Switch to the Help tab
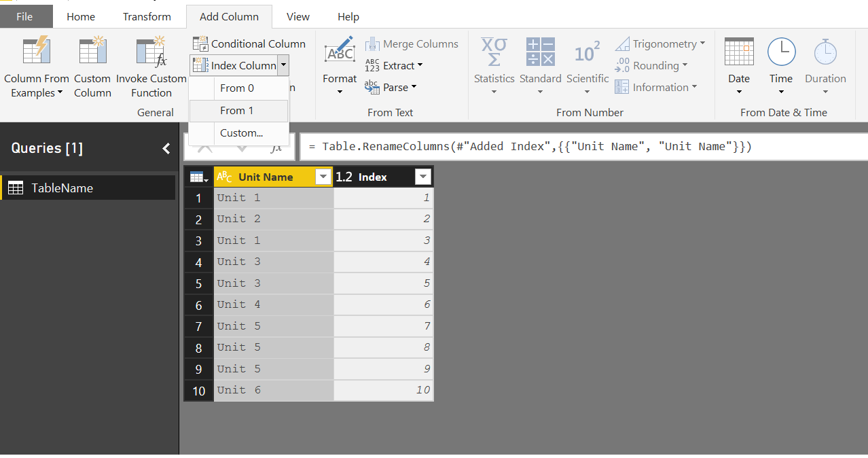The height and width of the screenshot is (458, 868). pyautogui.click(x=348, y=17)
